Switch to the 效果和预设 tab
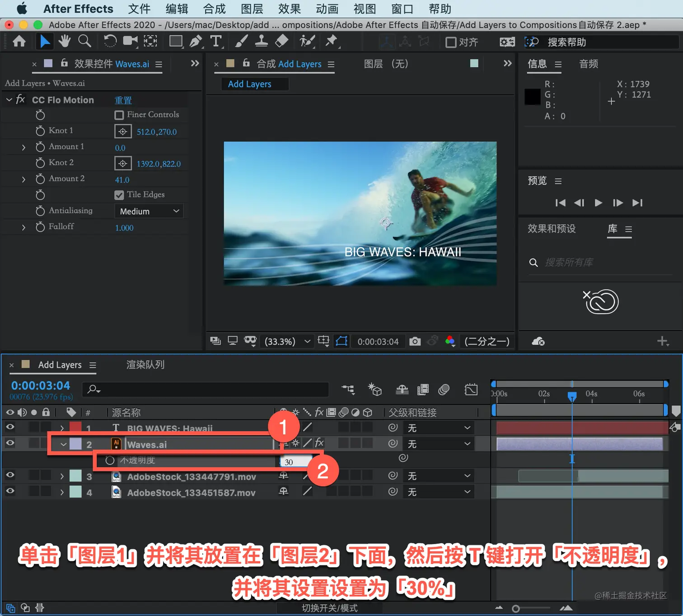 pyautogui.click(x=552, y=229)
